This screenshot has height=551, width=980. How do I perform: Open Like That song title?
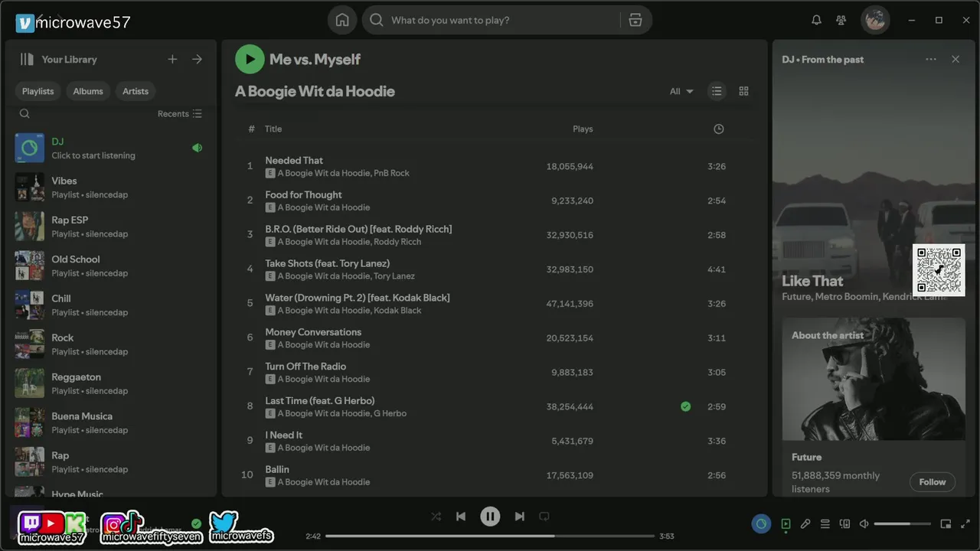[x=812, y=281]
